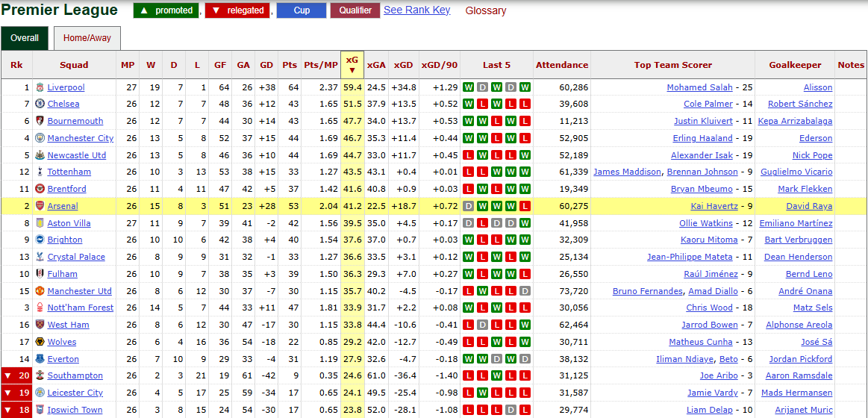Click Manchester Utd's most recent D result box
Screen dimensions: 868x418
pos(525,290)
